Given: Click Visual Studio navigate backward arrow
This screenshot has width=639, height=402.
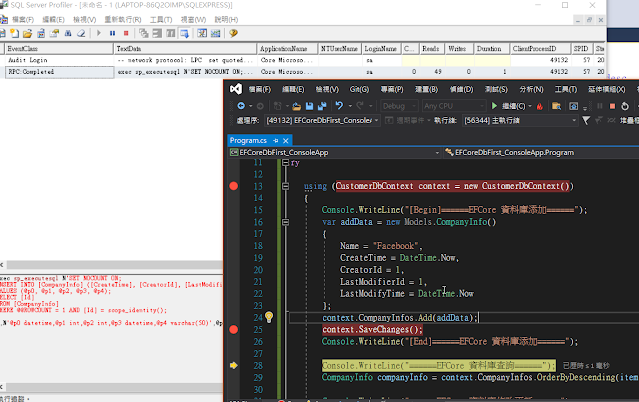Looking at the screenshot, I should [241, 106].
